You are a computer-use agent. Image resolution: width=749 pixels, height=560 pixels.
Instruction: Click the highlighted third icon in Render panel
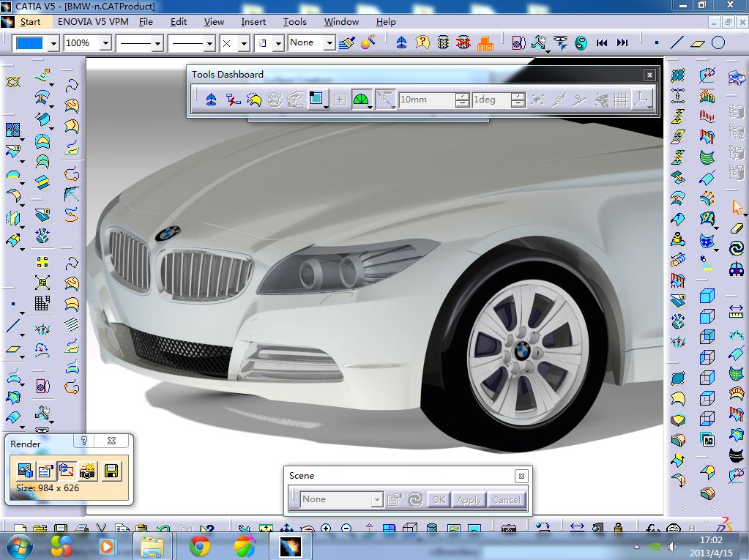(x=67, y=471)
